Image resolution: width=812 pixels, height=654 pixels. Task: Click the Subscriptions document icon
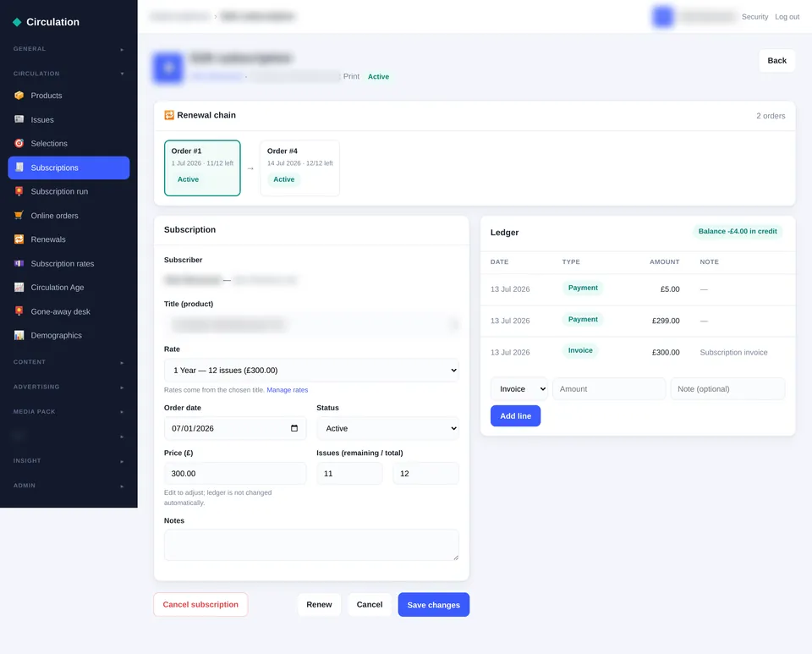coord(19,168)
